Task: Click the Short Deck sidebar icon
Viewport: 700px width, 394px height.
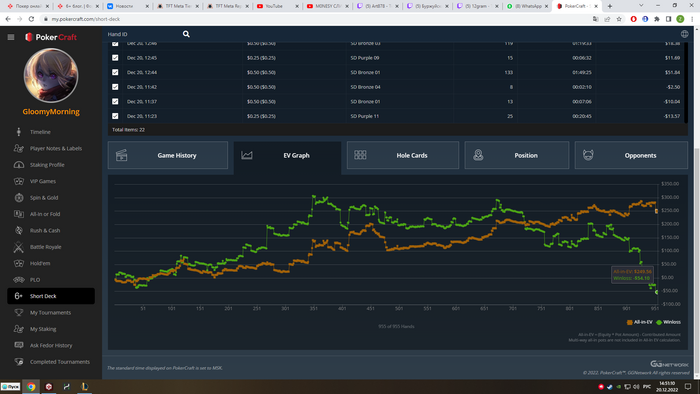Action: 18,296
